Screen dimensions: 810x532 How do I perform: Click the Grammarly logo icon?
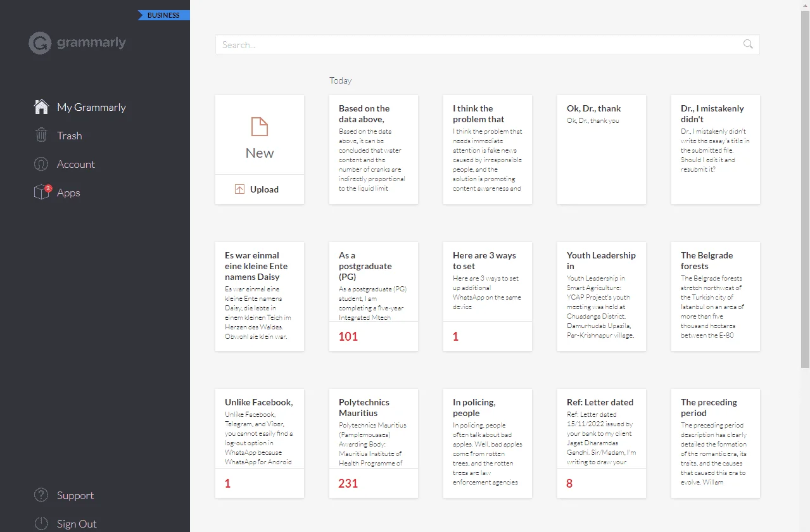(x=40, y=43)
